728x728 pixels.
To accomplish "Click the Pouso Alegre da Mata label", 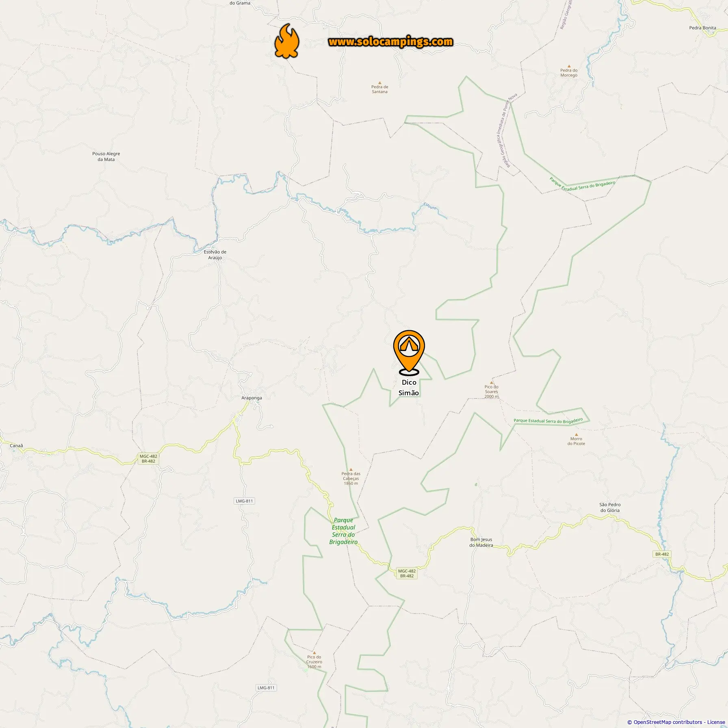I will pyautogui.click(x=106, y=156).
